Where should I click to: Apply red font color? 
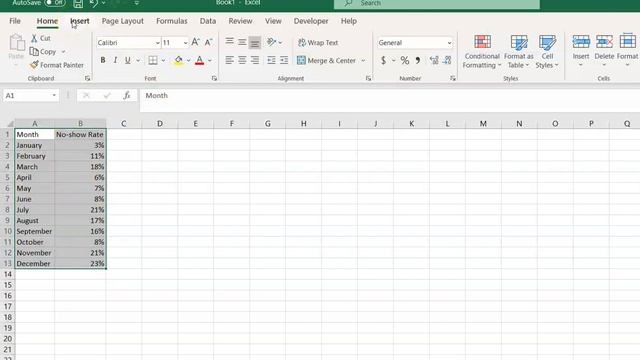click(200, 60)
